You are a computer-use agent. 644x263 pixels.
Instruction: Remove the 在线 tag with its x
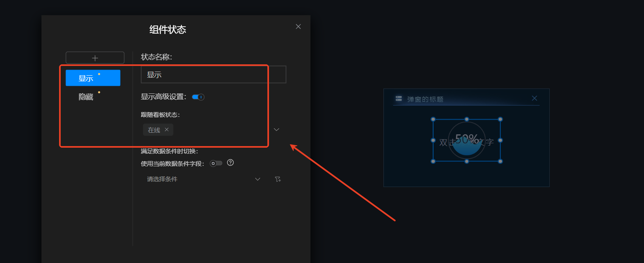(x=167, y=129)
